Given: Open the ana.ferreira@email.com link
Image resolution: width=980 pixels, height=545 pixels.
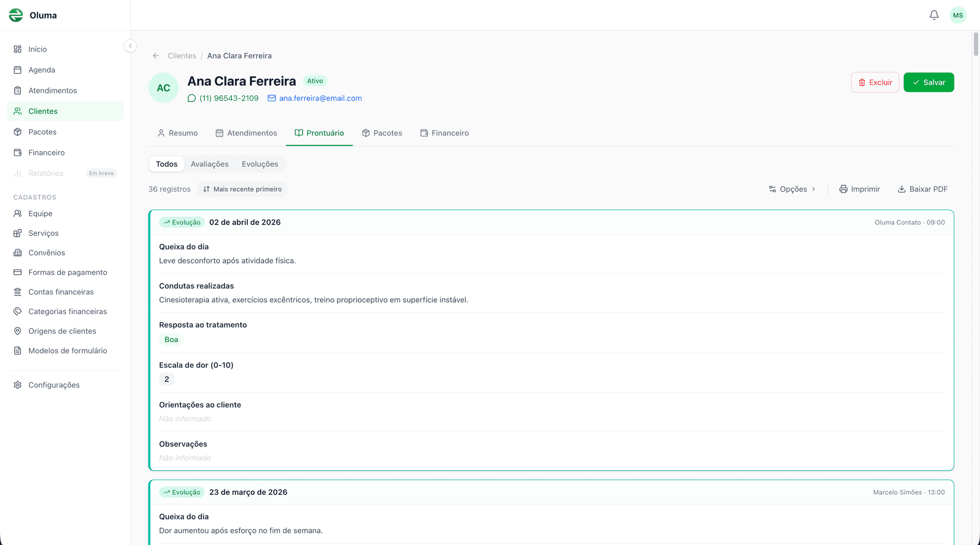Looking at the screenshot, I should tap(320, 99).
